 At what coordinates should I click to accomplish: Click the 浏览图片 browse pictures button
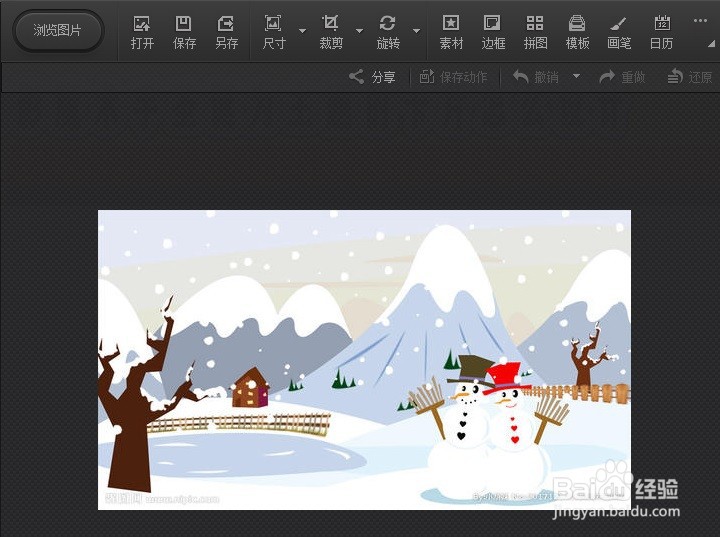58,31
